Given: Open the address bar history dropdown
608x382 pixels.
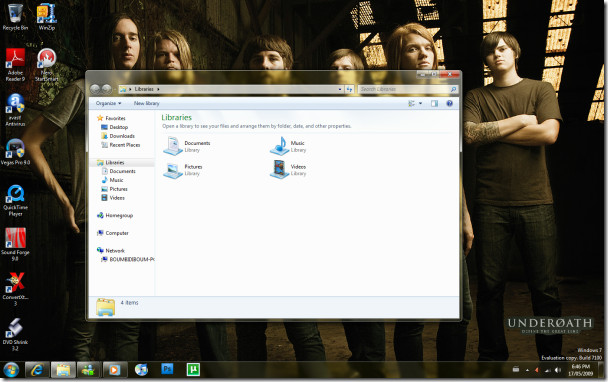Looking at the screenshot, I should (340, 89).
